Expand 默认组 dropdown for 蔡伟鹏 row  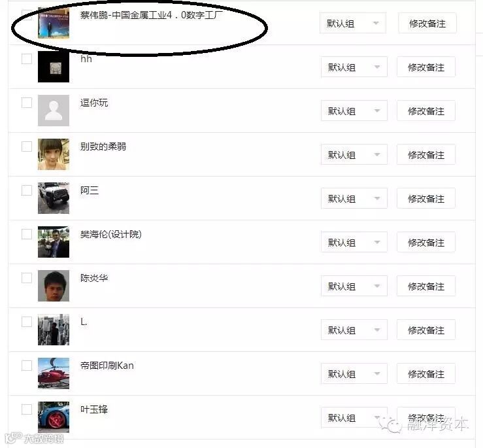pyautogui.click(x=353, y=23)
